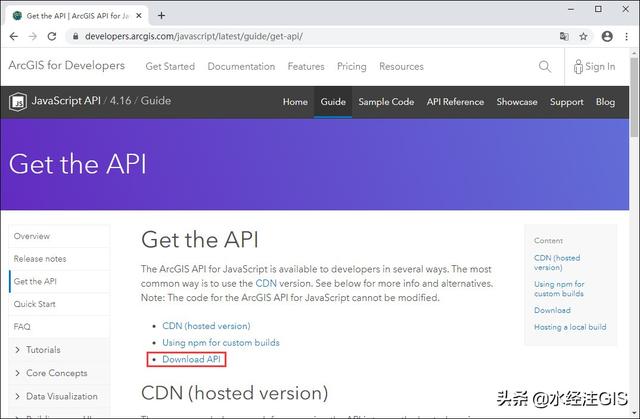640x419 pixels.
Task: Click Hosting a local build link
Action: [x=570, y=327]
